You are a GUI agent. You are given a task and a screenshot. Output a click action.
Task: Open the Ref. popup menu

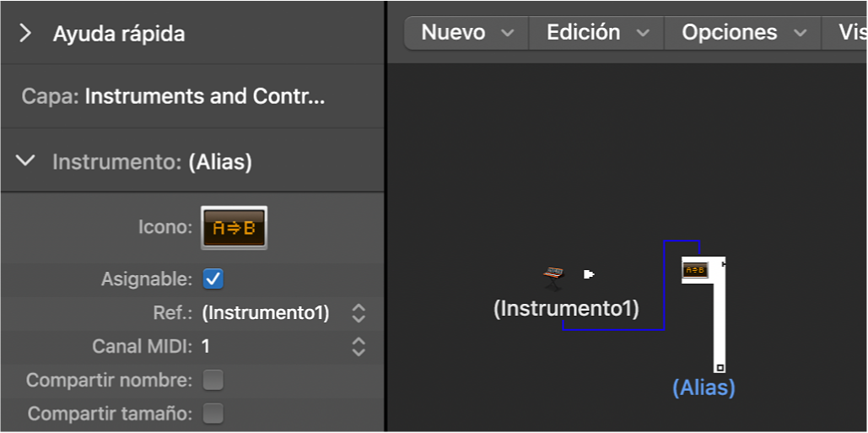tap(359, 313)
